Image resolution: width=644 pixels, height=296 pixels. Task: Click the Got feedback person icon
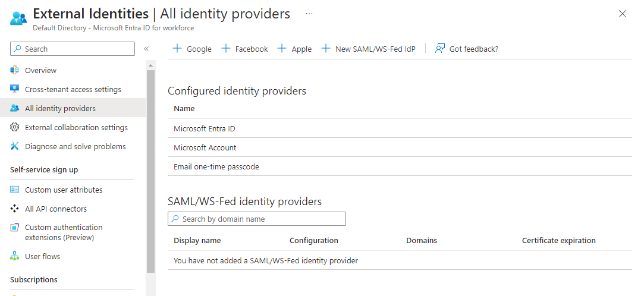[440, 49]
